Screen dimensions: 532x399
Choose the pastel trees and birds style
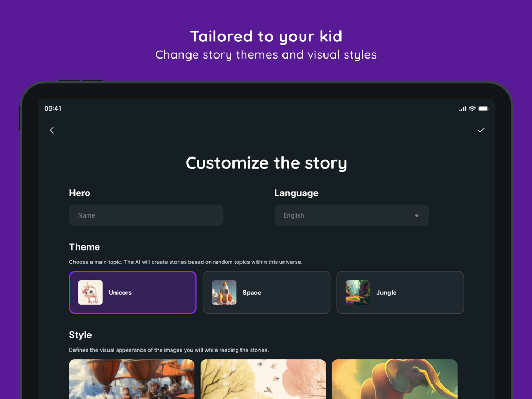[x=263, y=379]
